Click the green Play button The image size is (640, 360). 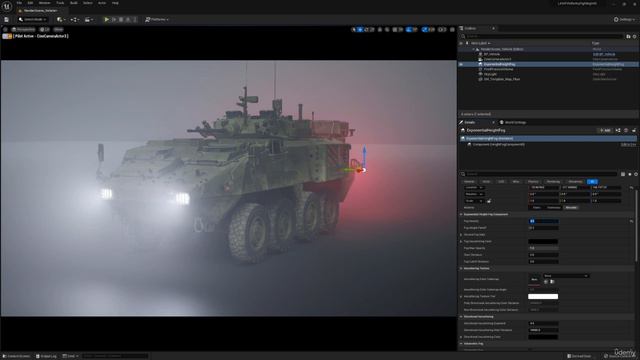[107, 19]
